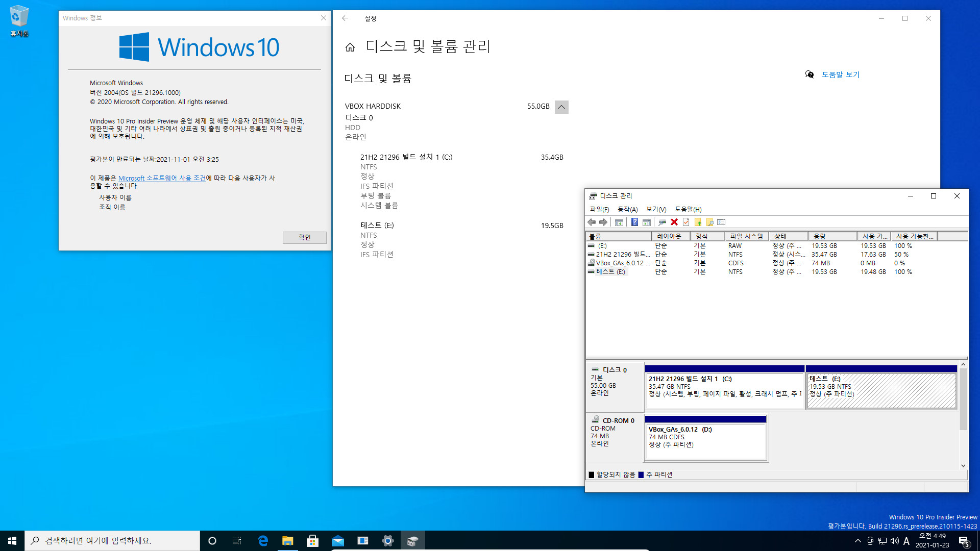980x551 pixels.
Task: Sort by the 볼륨 column header
Action: coord(619,236)
